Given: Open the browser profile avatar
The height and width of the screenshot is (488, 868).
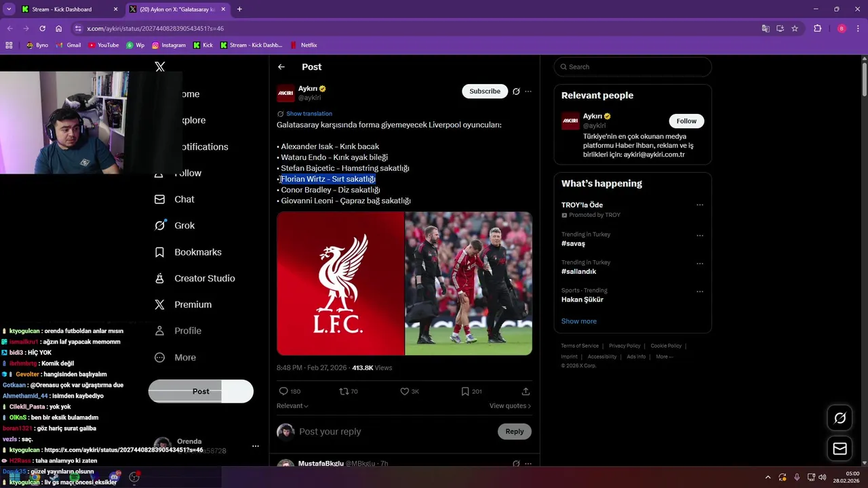Looking at the screenshot, I should pos(842,28).
